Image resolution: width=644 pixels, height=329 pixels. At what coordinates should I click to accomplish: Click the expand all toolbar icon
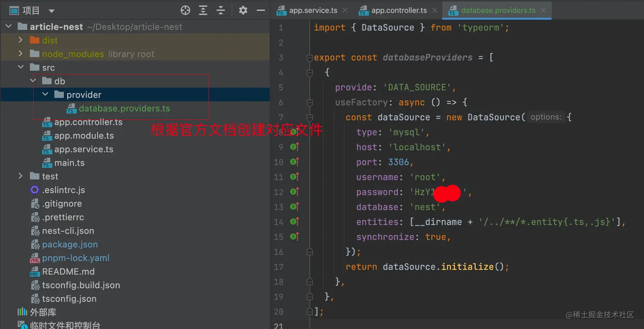click(203, 11)
